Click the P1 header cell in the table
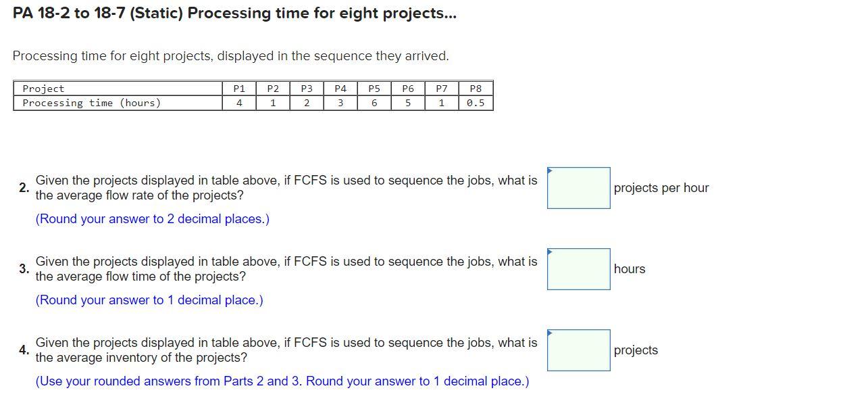The width and height of the screenshot is (868, 401). [x=239, y=88]
